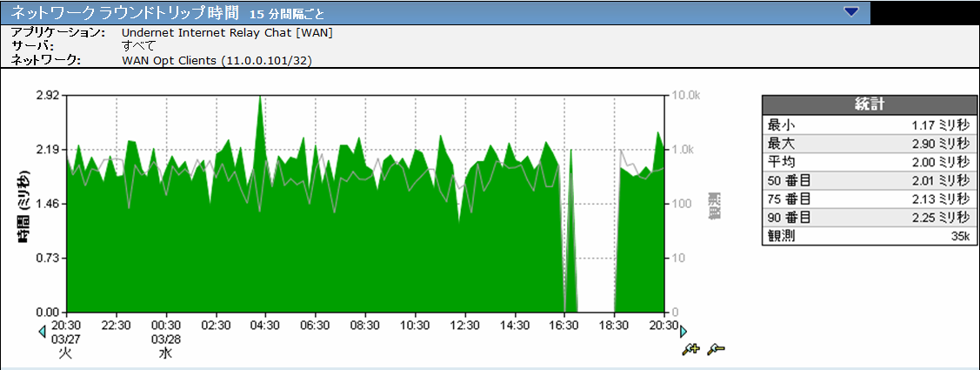Click the 50 番目 row label
The image size is (980, 370).
coord(789,180)
